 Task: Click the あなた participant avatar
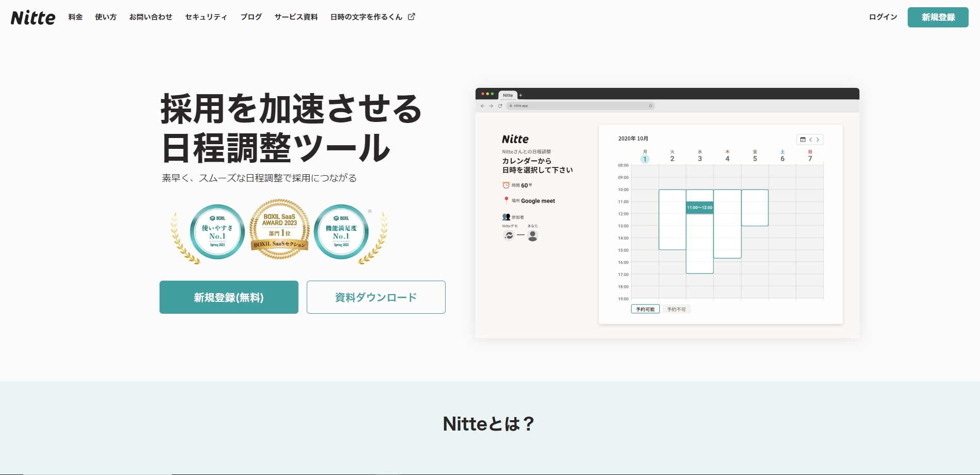(533, 235)
